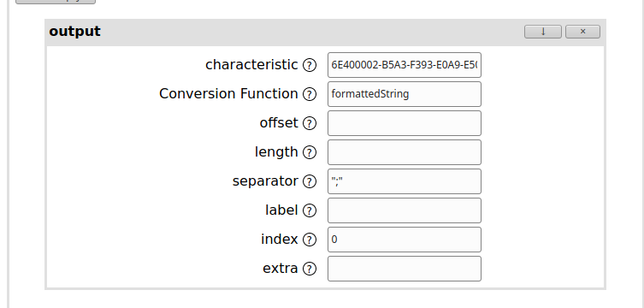This screenshot has height=308, width=644.
Task: Click the output panel header title
Action: (74, 32)
